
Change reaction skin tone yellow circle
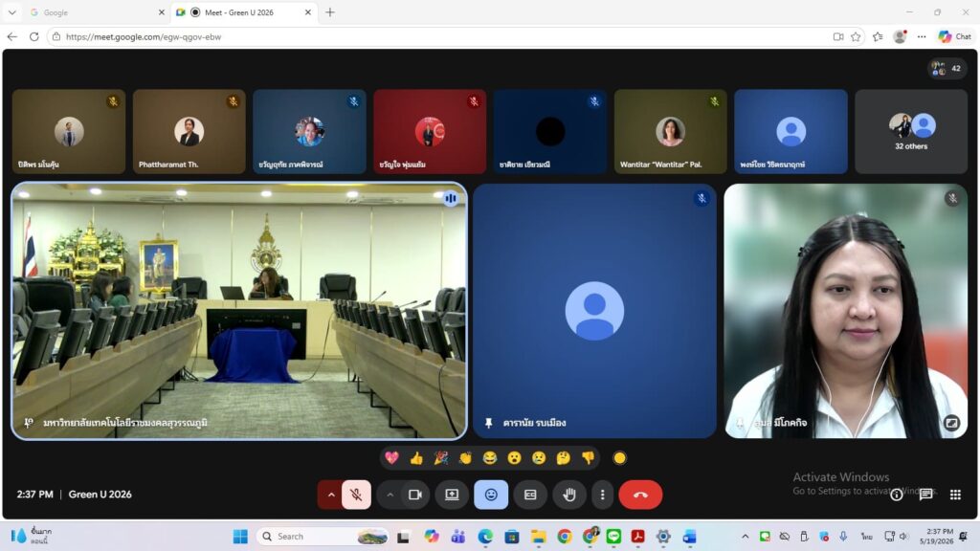tap(619, 458)
